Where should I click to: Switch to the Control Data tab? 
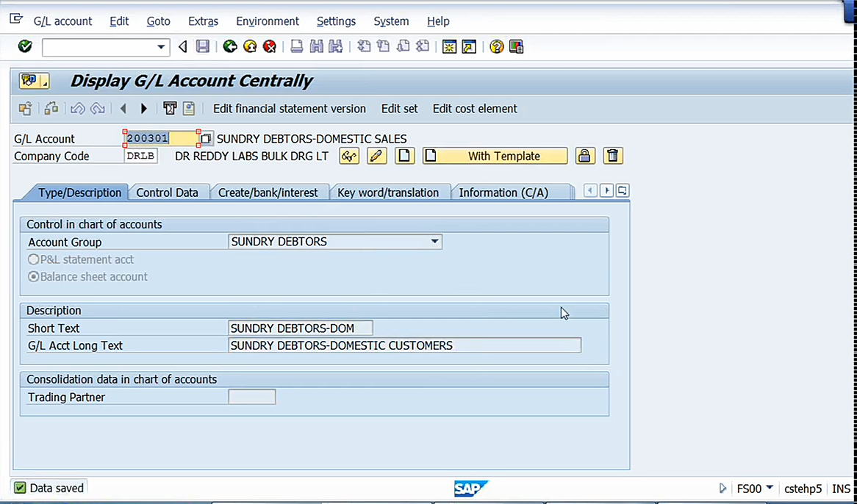tap(168, 192)
